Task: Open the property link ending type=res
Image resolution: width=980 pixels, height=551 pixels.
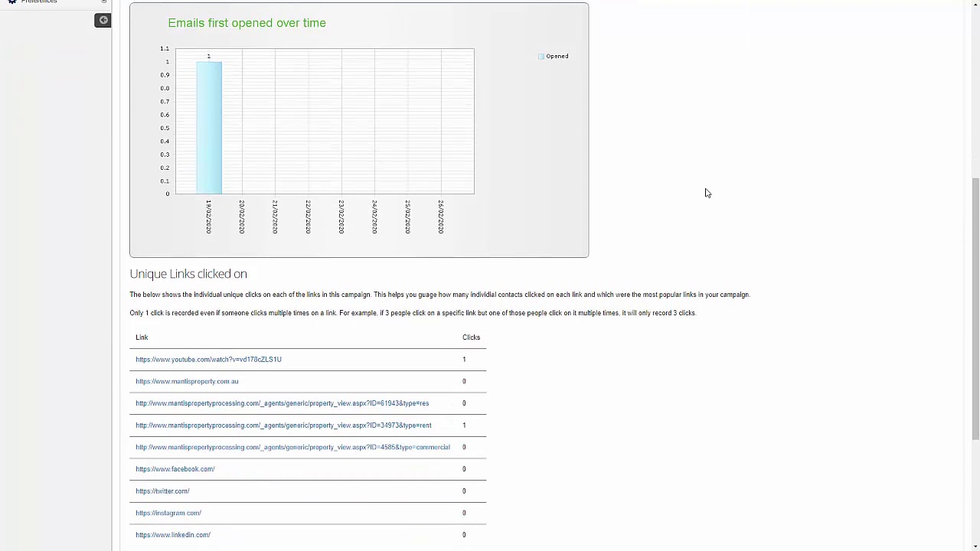Action: (x=282, y=403)
